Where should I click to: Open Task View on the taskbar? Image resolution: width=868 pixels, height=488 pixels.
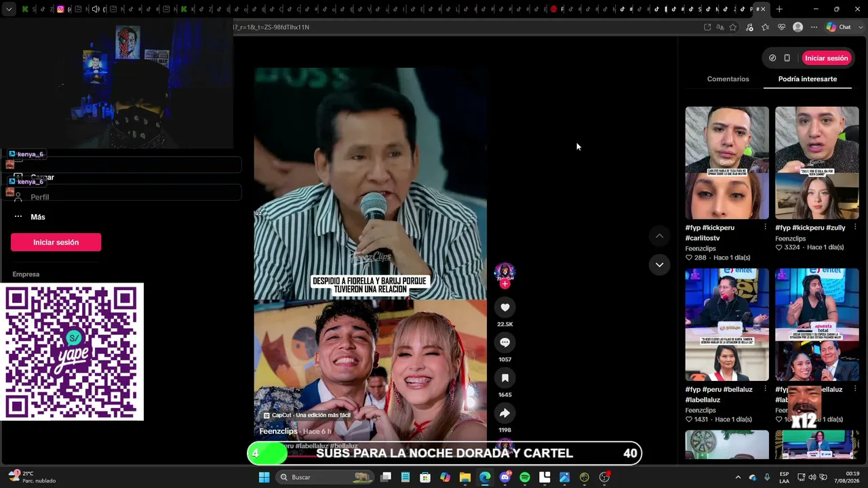click(386, 477)
